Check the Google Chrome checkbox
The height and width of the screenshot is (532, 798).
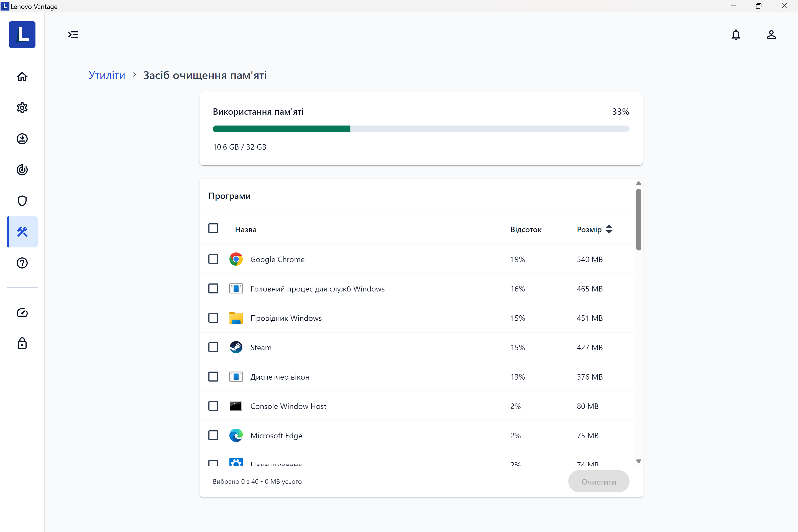(x=213, y=259)
